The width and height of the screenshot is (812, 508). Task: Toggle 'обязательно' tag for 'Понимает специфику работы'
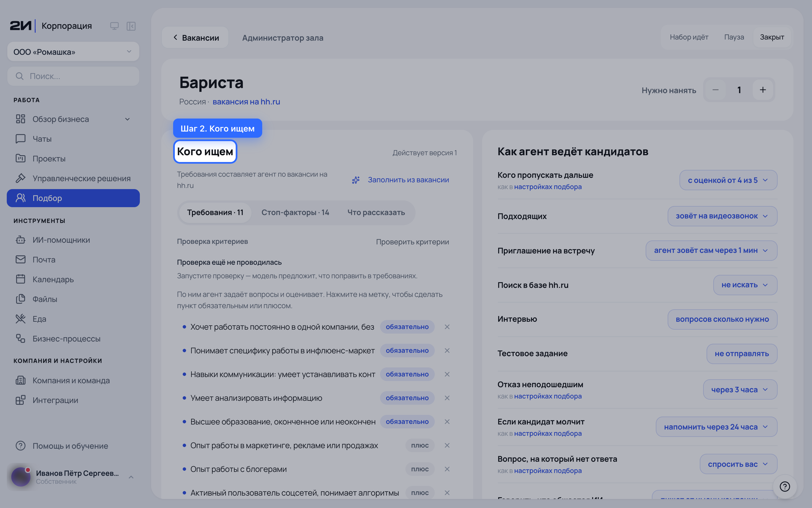[407, 351]
